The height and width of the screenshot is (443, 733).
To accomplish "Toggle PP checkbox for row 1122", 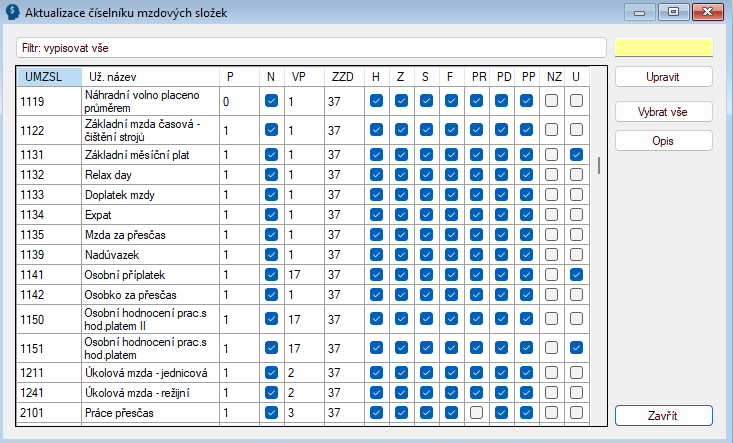I will click(x=526, y=129).
